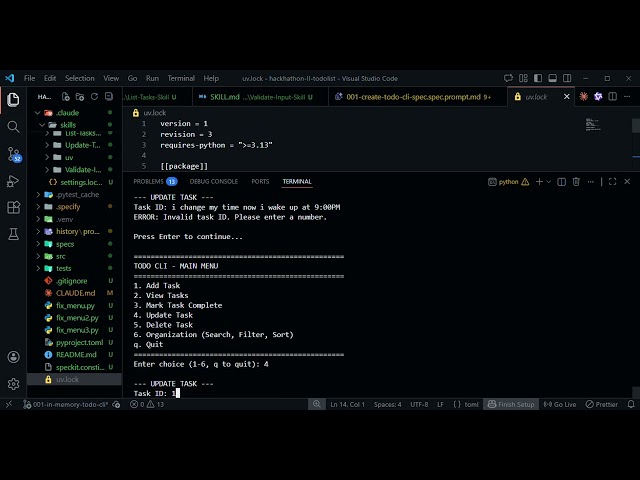Open the Terminal menu
This screenshot has width=640, height=480.
click(x=181, y=78)
